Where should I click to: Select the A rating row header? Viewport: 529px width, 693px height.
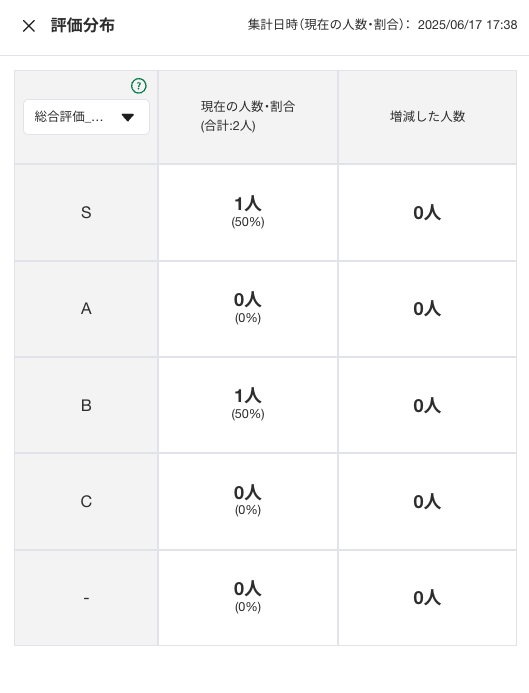[x=86, y=309]
